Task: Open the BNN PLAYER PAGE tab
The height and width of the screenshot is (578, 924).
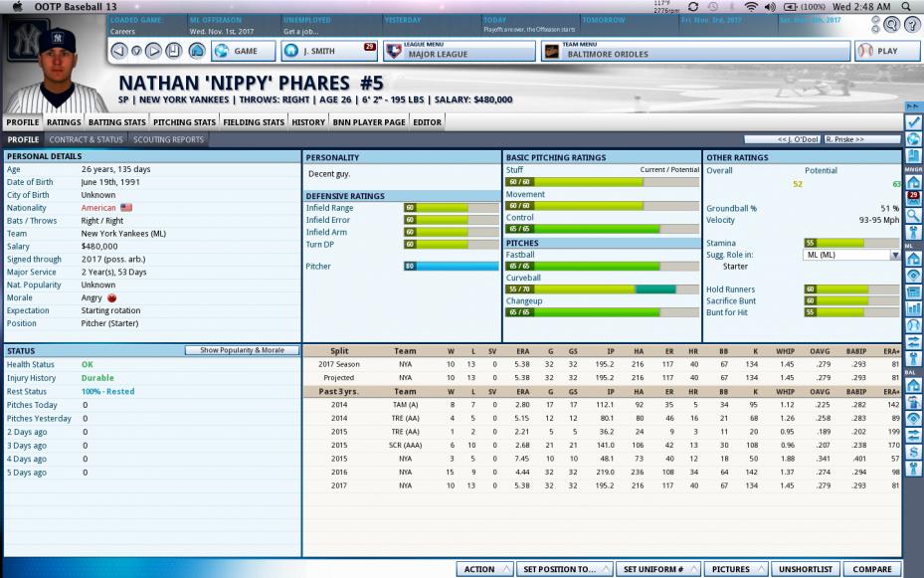Action: coord(369,122)
